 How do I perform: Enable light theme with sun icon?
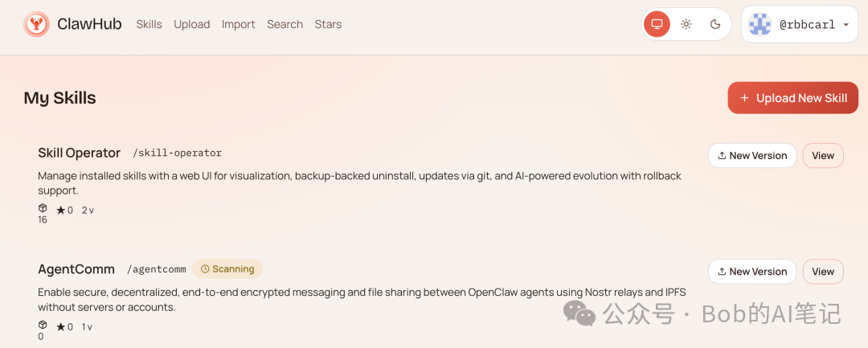pos(686,24)
